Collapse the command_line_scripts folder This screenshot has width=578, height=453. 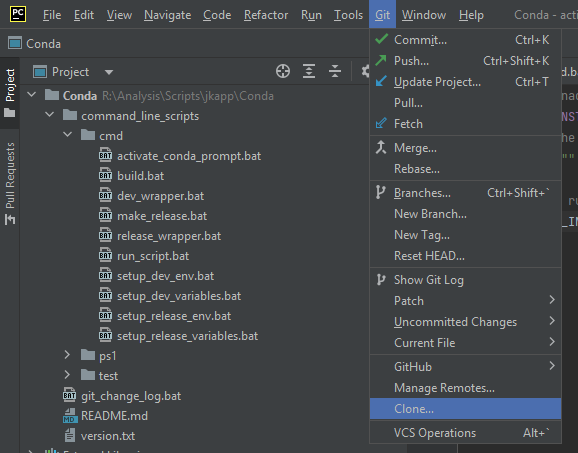(x=49, y=115)
